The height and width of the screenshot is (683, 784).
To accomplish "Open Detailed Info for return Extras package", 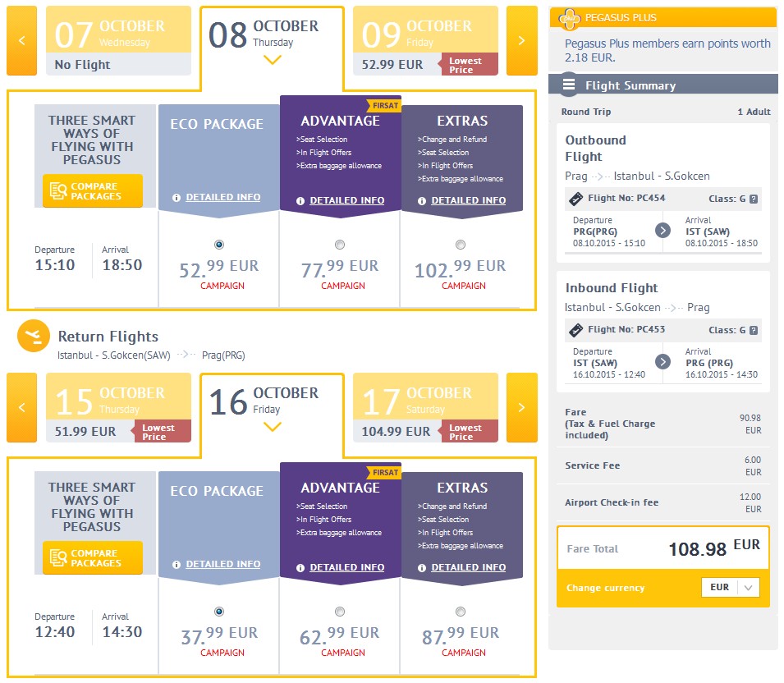I will [x=469, y=567].
